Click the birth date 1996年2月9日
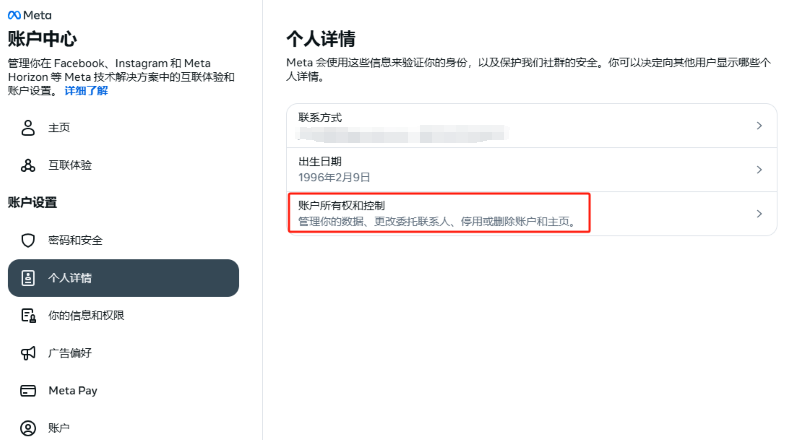The width and height of the screenshot is (800, 440). pos(334,177)
